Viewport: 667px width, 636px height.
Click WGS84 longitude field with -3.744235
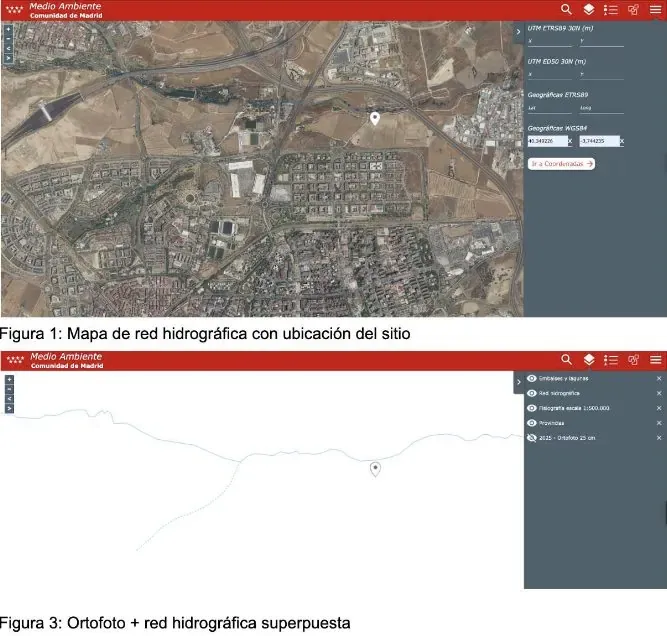599,141
